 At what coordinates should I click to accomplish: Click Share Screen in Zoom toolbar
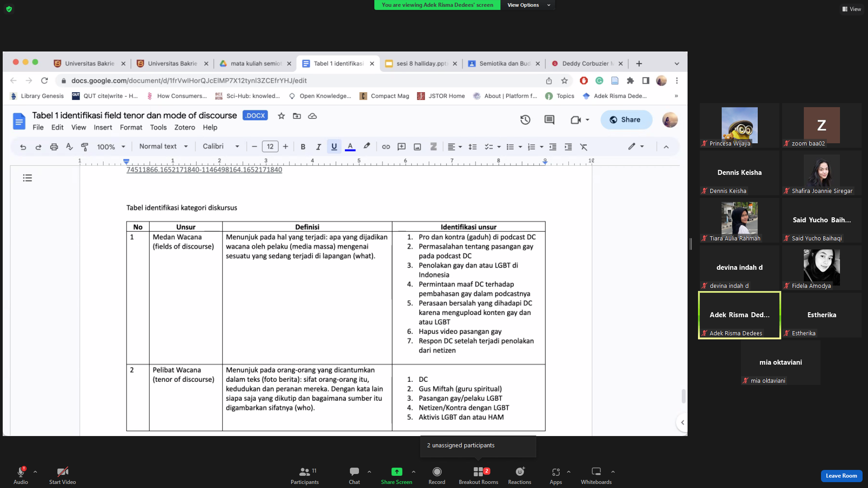click(x=396, y=475)
